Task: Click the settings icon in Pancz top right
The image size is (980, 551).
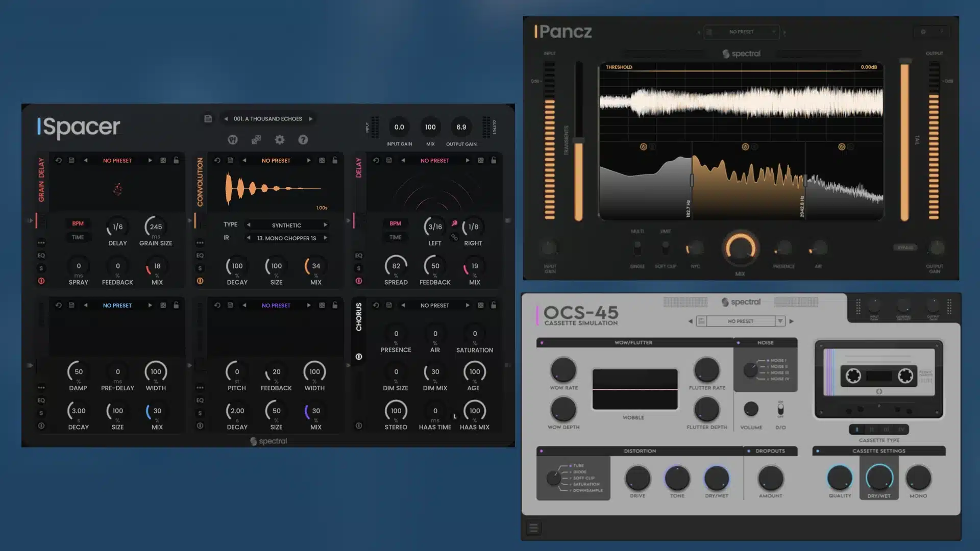Action: tap(923, 32)
